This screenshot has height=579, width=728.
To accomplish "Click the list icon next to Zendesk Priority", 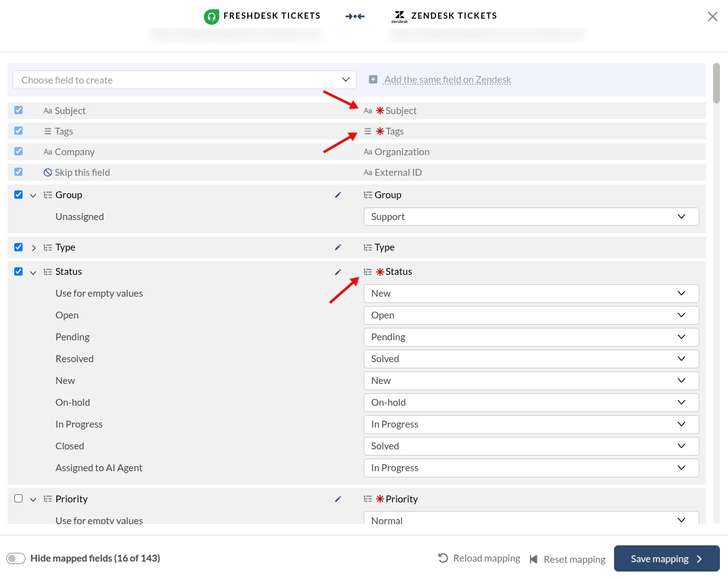I will pyautogui.click(x=367, y=499).
